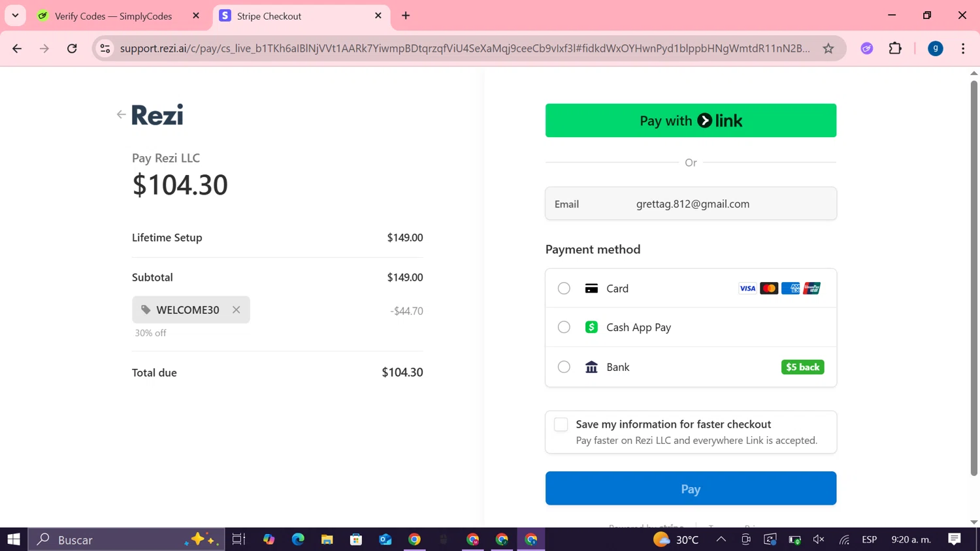Switch to the Verify Codes — SimplyCodes tab
Image resolution: width=980 pixels, height=551 pixels.
click(x=113, y=16)
